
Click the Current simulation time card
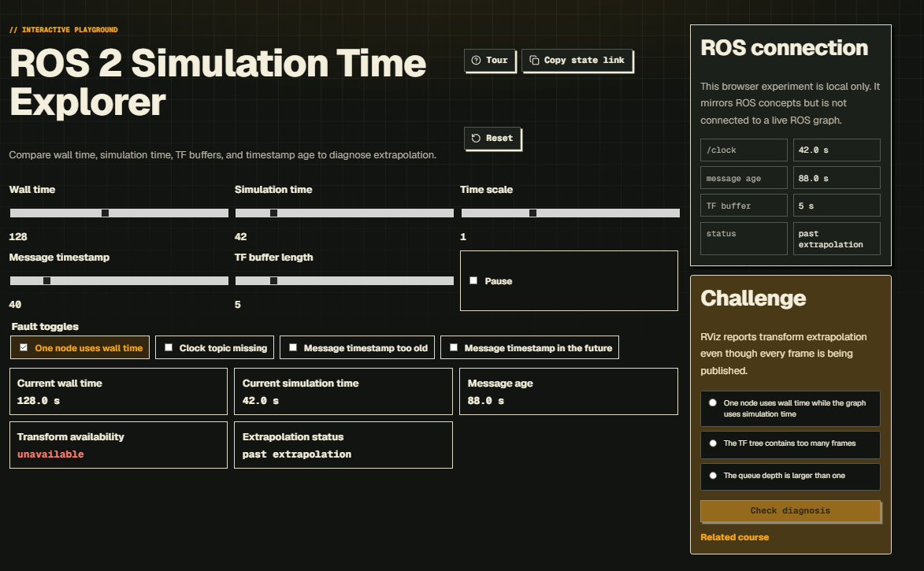(x=343, y=391)
